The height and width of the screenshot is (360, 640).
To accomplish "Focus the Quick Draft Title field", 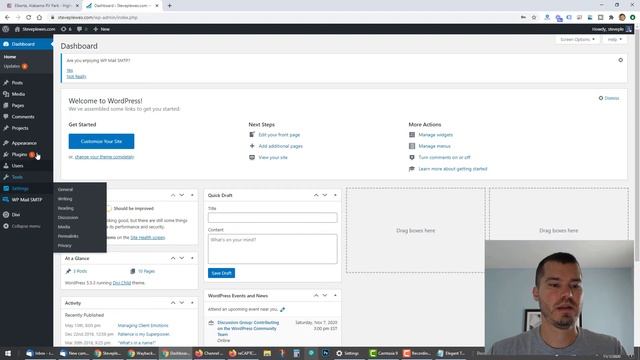I will [x=273, y=218].
